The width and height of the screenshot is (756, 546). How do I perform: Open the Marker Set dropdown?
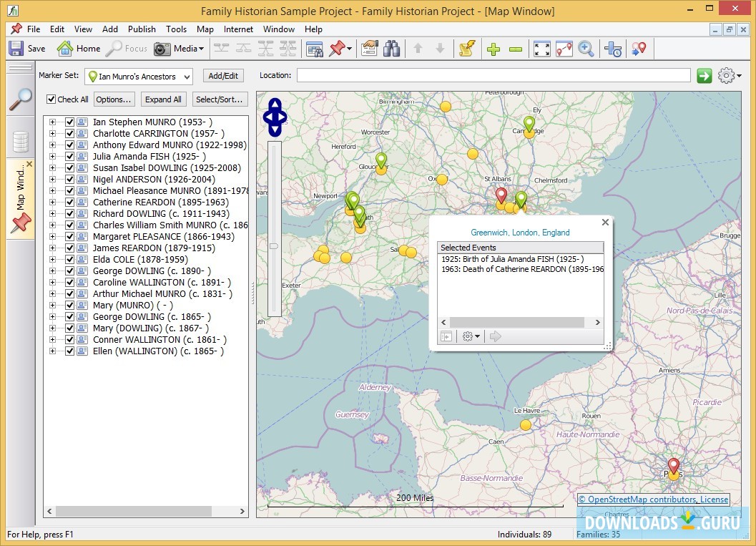(186, 77)
